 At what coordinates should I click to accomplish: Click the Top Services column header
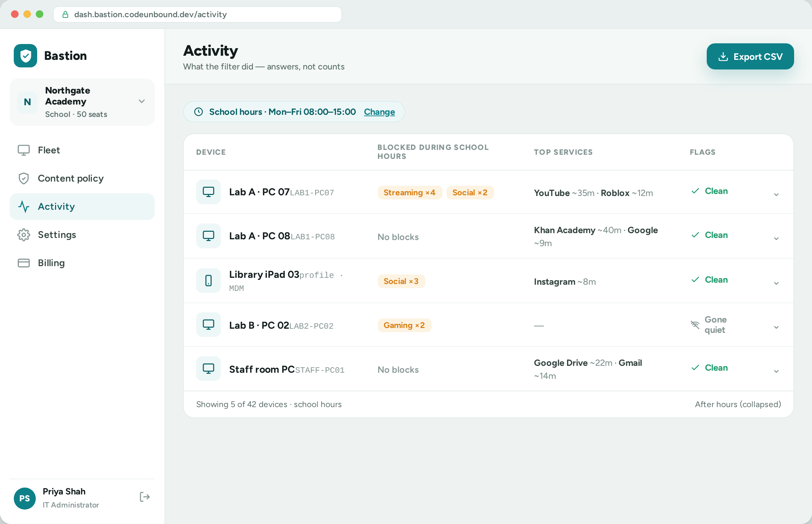(x=563, y=152)
